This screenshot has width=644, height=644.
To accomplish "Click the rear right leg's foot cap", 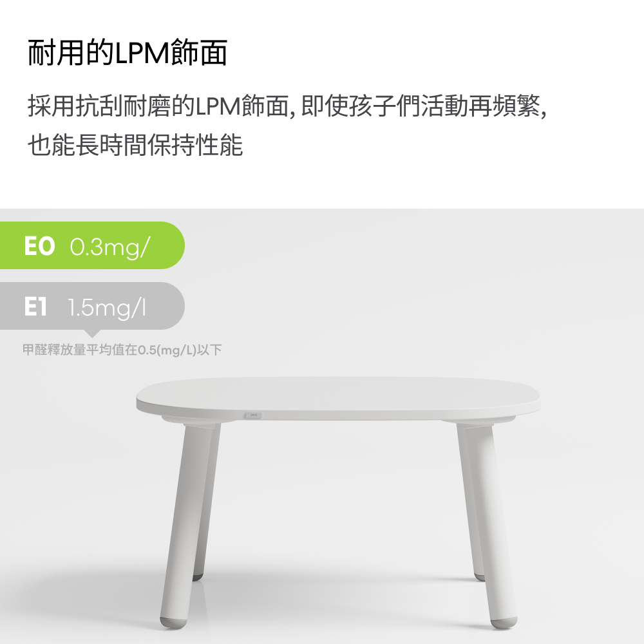I will pyautogui.click(x=479, y=577).
